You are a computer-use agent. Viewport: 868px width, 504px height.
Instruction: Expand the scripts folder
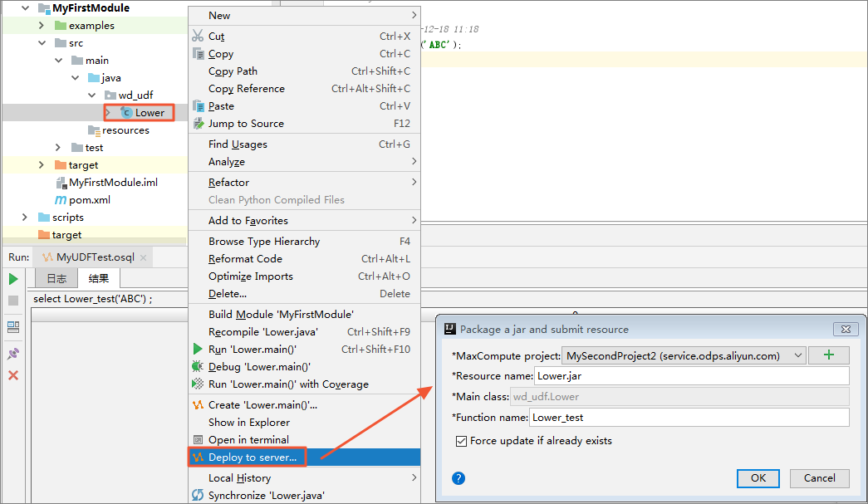pos(24,218)
